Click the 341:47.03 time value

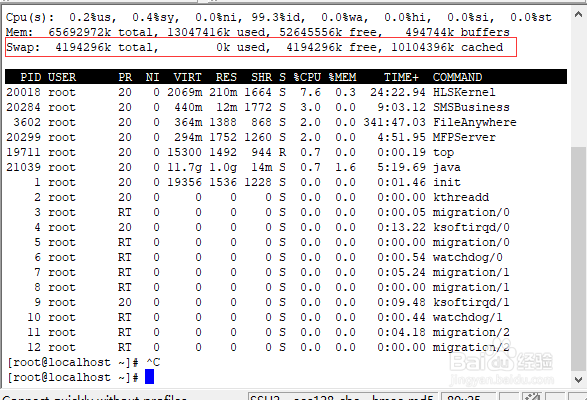394,122
